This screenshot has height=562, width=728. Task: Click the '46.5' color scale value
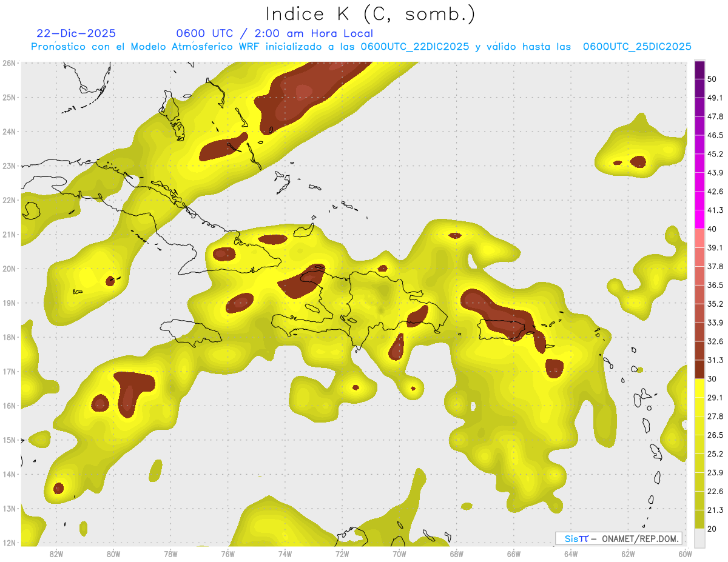[x=715, y=135]
